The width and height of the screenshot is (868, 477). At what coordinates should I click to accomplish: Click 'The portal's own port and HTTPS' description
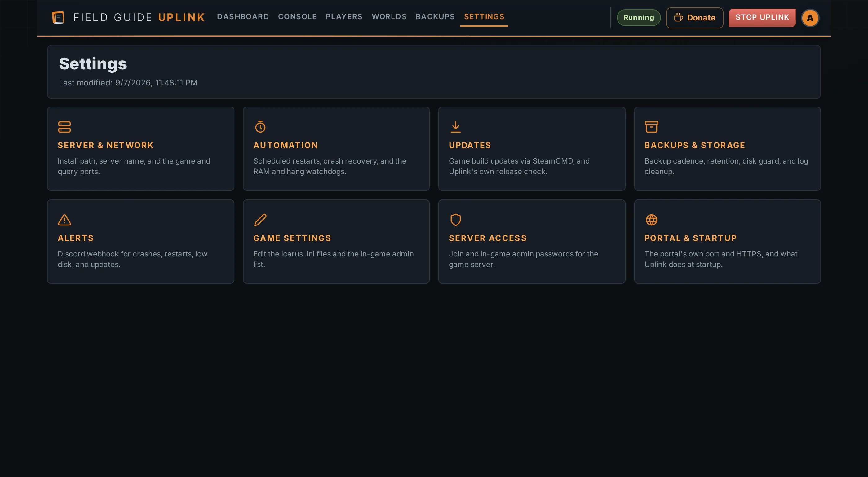(721, 259)
